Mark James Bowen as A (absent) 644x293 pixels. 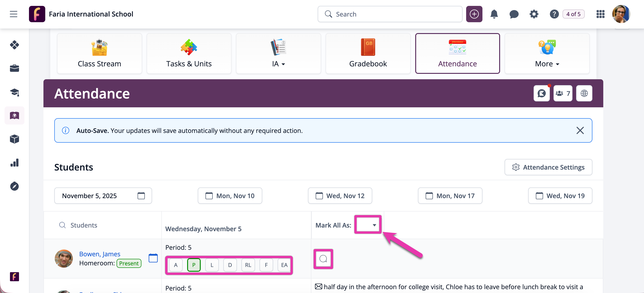point(176,265)
